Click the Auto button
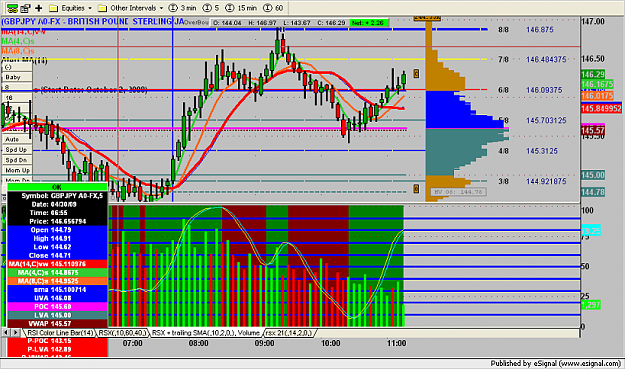Image resolution: width=625 pixels, height=369 pixels. click(17, 139)
